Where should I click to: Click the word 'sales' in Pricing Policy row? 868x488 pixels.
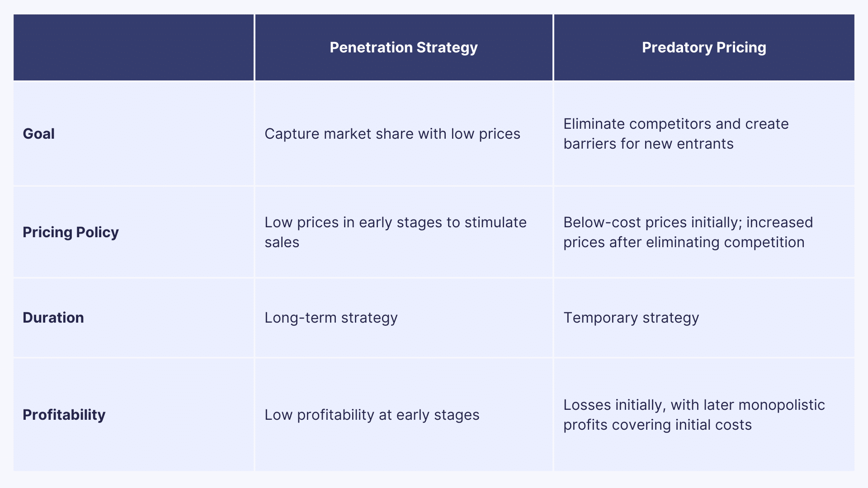[x=282, y=242]
